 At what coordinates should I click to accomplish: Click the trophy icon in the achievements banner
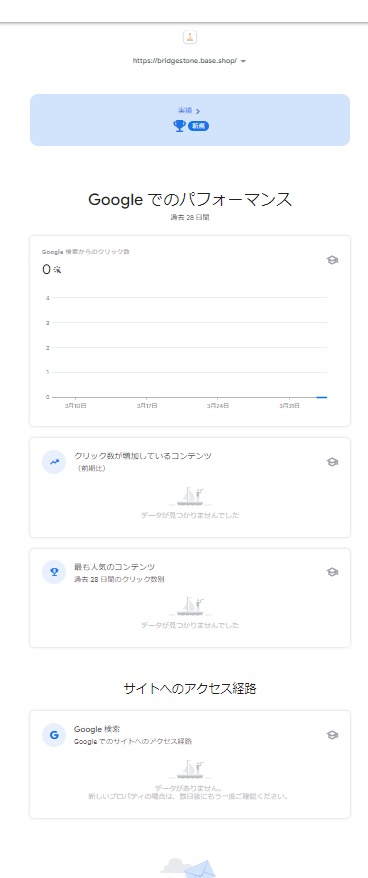180,126
